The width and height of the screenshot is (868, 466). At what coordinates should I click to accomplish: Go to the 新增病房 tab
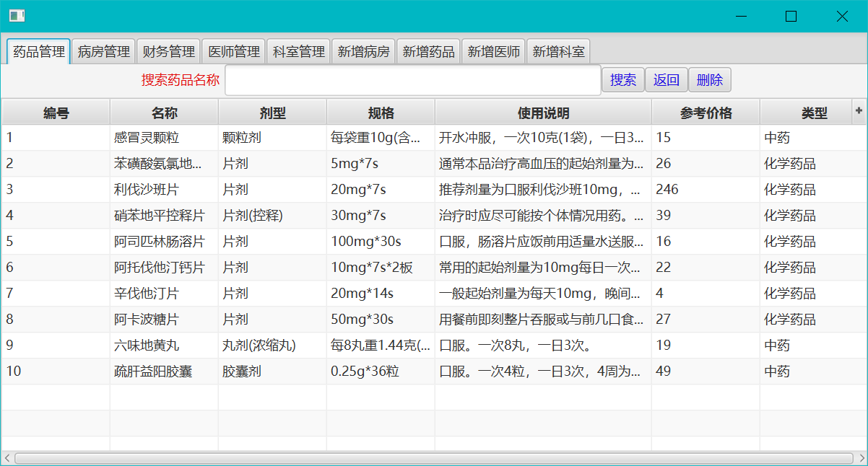[x=364, y=52]
